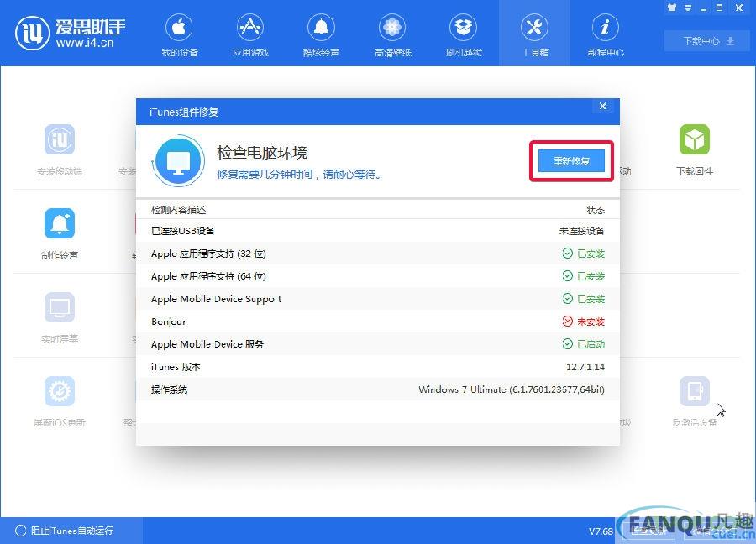Click the 重新修复 re-repair button
The image size is (756, 544).
pos(571,161)
